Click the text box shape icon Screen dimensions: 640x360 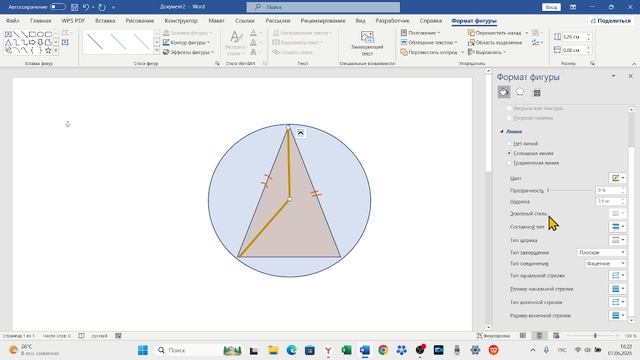click(8, 34)
